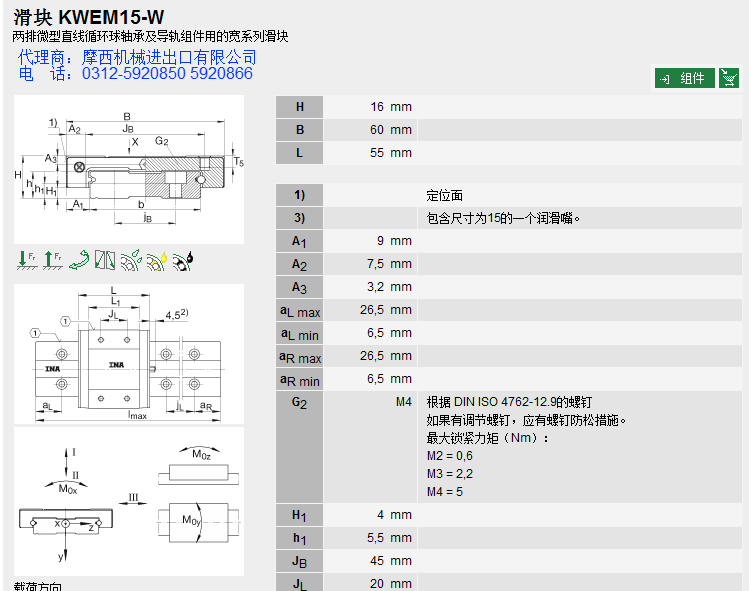Viewport: 749px width, 591px height.
Task: Click the sealing strips icon
Action: (x=105, y=260)
